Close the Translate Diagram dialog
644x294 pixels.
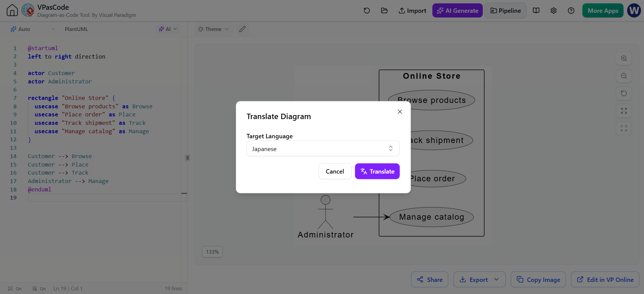(400, 112)
